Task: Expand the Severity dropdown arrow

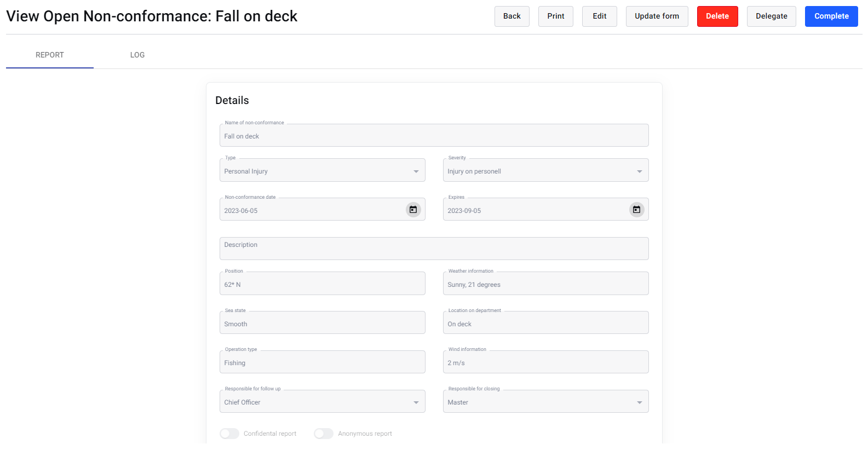Action: (640, 171)
